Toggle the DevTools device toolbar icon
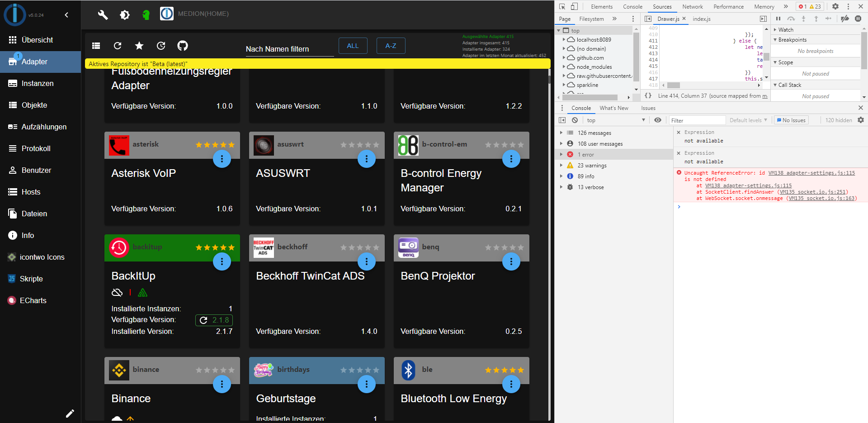The height and width of the screenshot is (423, 868). pos(574,6)
